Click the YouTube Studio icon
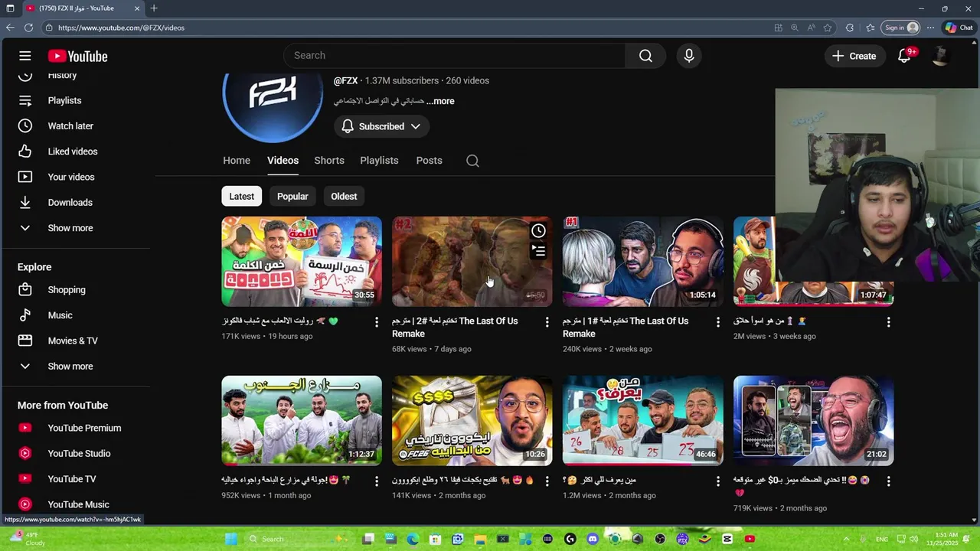The width and height of the screenshot is (980, 551). pos(25,453)
